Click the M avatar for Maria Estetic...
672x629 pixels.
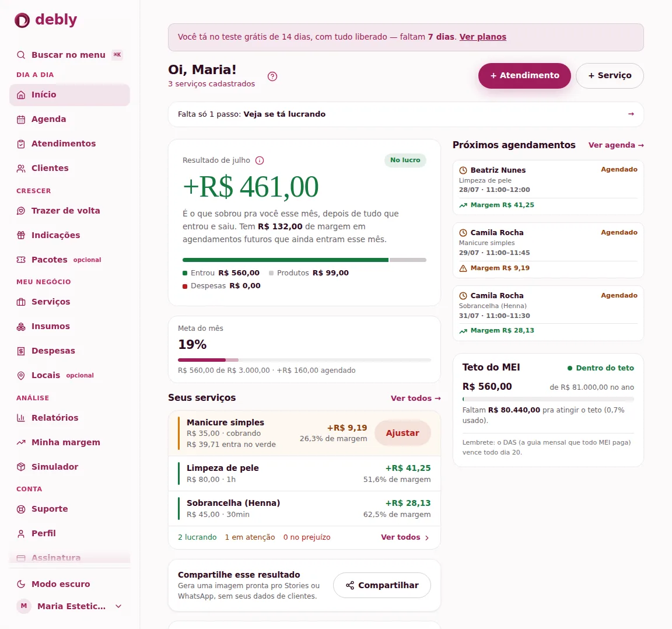[x=23, y=606]
